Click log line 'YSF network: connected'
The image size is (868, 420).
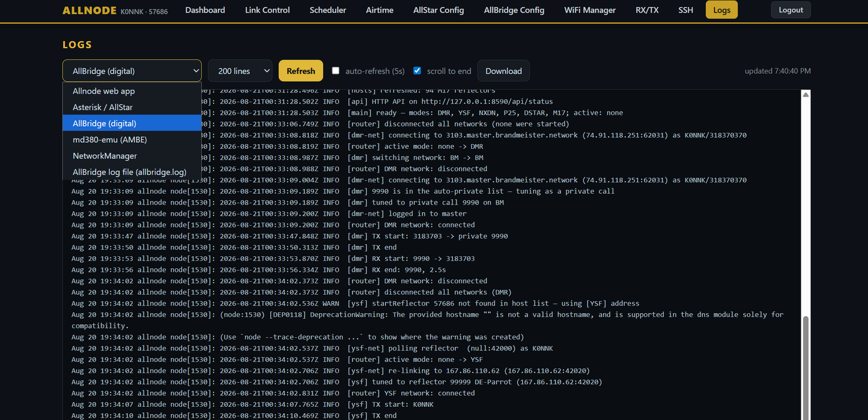[x=273, y=393]
